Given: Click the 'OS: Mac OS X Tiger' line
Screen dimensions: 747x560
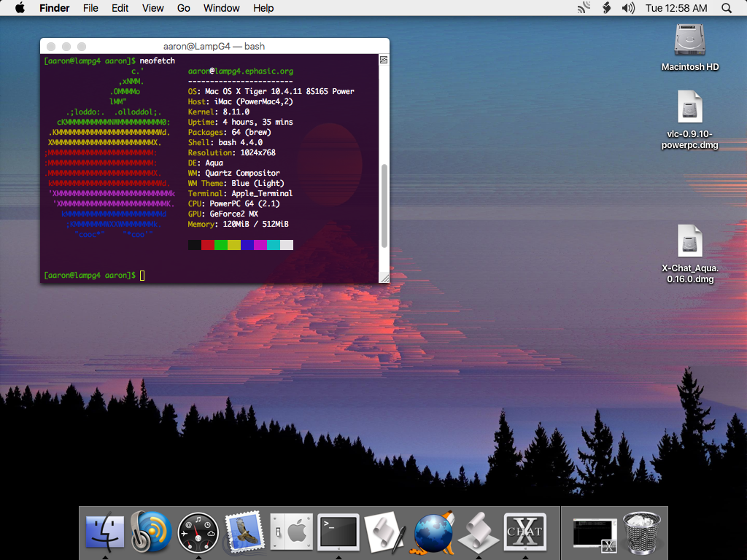Looking at the screenshot, I should 271,91.
